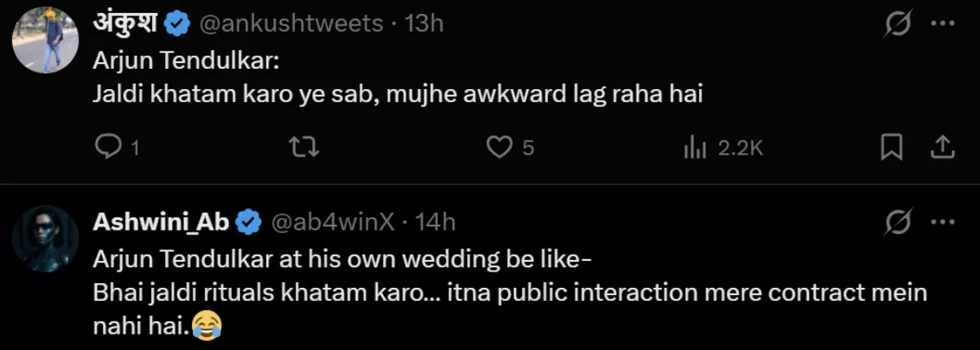The image size is (980, 350).
Task: Like the tweet with 5 likes
Action: [498, 147]
